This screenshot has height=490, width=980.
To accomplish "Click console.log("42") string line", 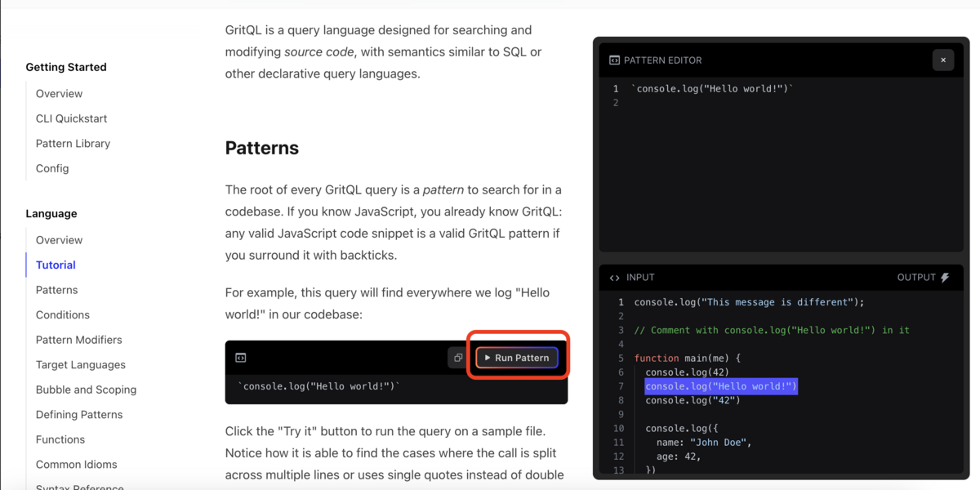I will 693,400.
